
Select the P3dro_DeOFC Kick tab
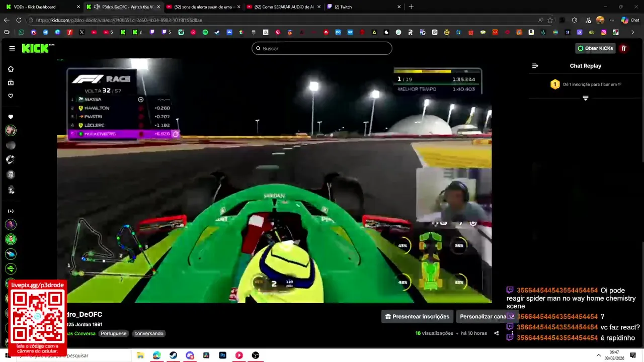click(x=123, y=7)
